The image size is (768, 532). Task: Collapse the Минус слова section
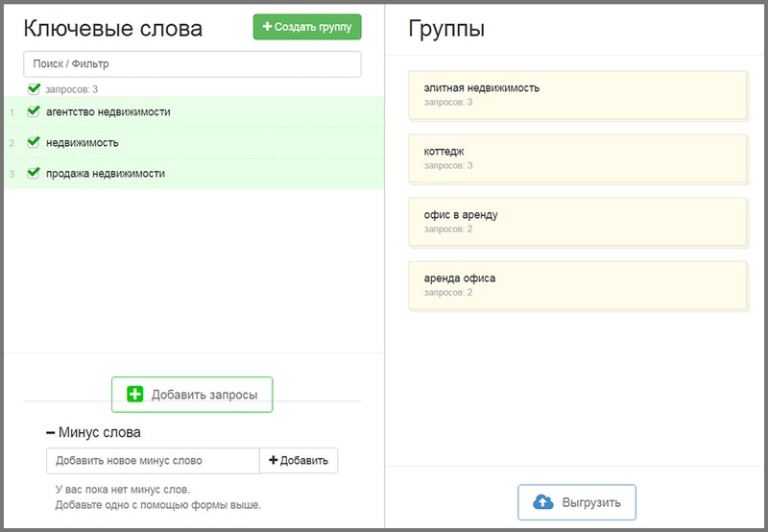[x=51, y=433]
